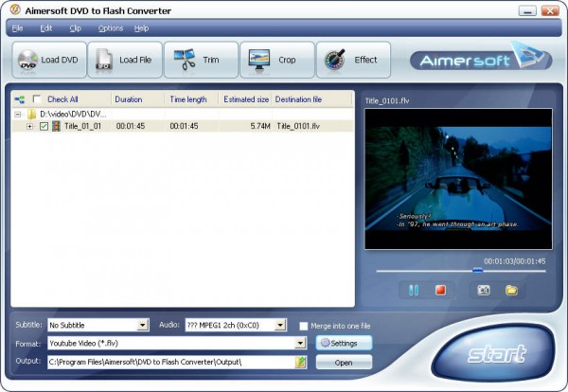Screen dimensions: 568x392
Task: Open the snapshot folder icon under the preview
Action: 511,290
